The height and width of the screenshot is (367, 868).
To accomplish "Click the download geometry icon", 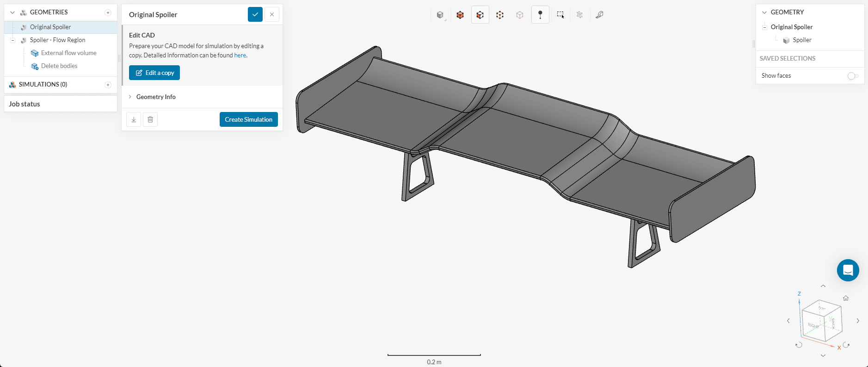I will tap(134, 119).
